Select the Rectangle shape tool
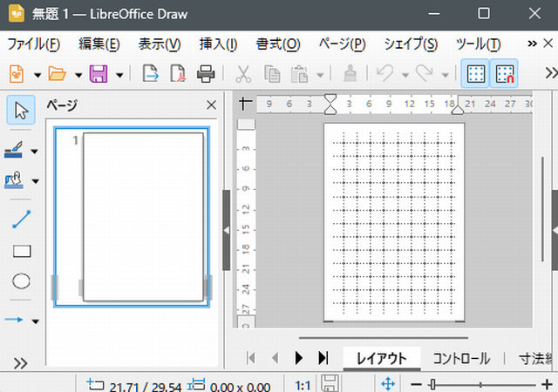This screenshot has width=558, height=392. point(22,251)
